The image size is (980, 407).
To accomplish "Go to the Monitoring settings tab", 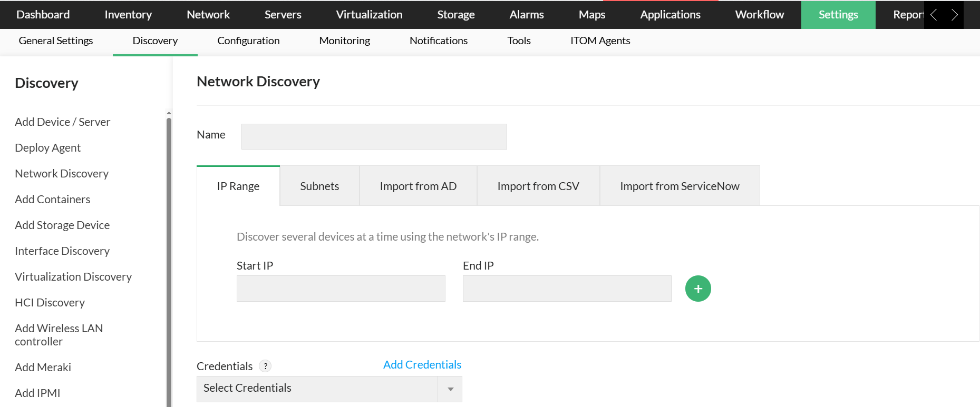I will tap(344, 41).
